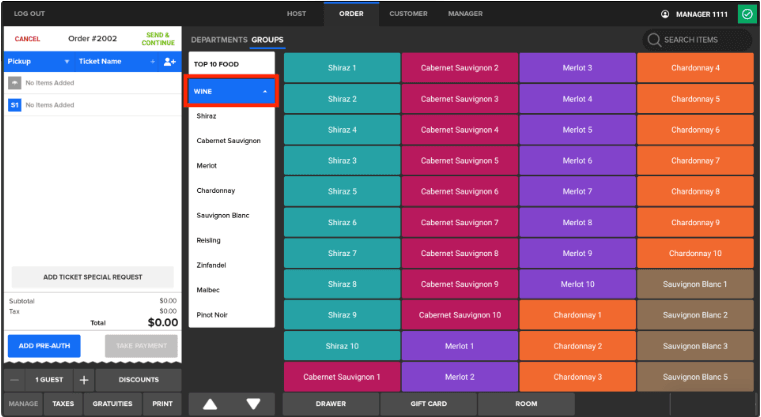Select the GROUPS view
This screenshot has width=761, height=417.
(267, 40)
